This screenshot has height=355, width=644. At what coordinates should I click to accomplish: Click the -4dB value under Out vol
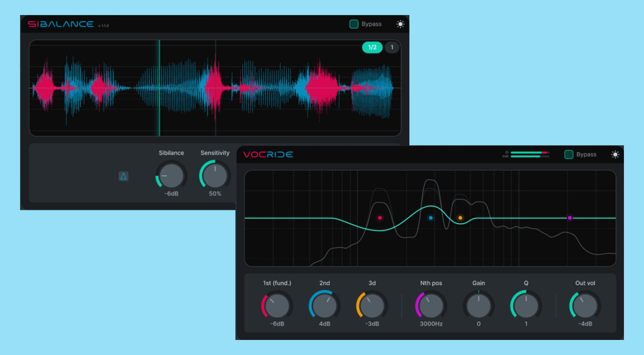coord(585,324)
